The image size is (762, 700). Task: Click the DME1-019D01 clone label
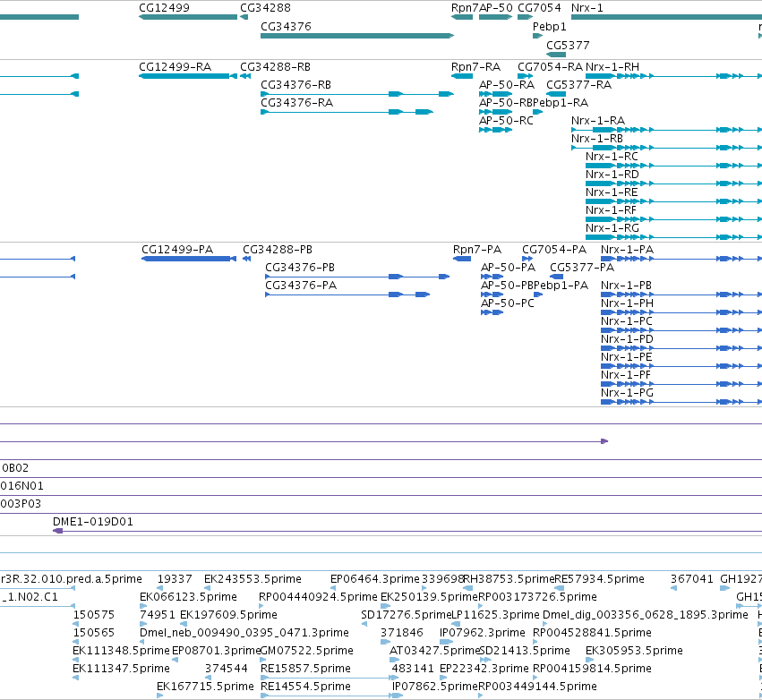93,522
